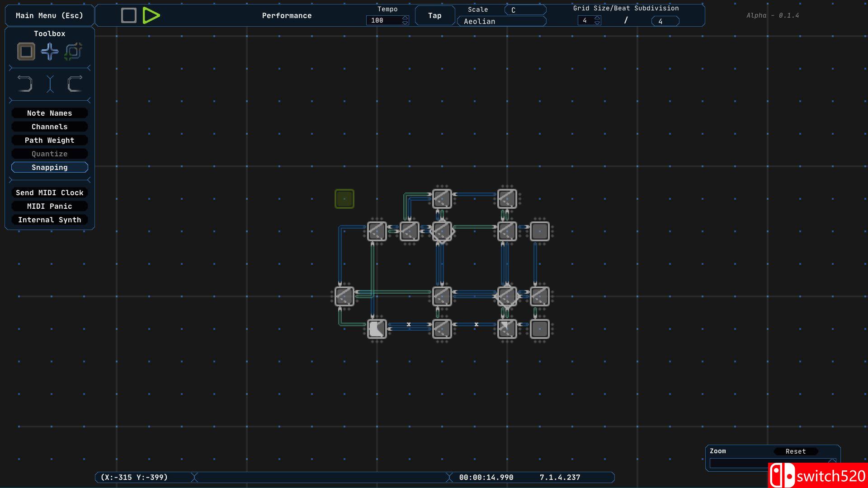Open the beat subdivision dropdown

click(665, 21)
